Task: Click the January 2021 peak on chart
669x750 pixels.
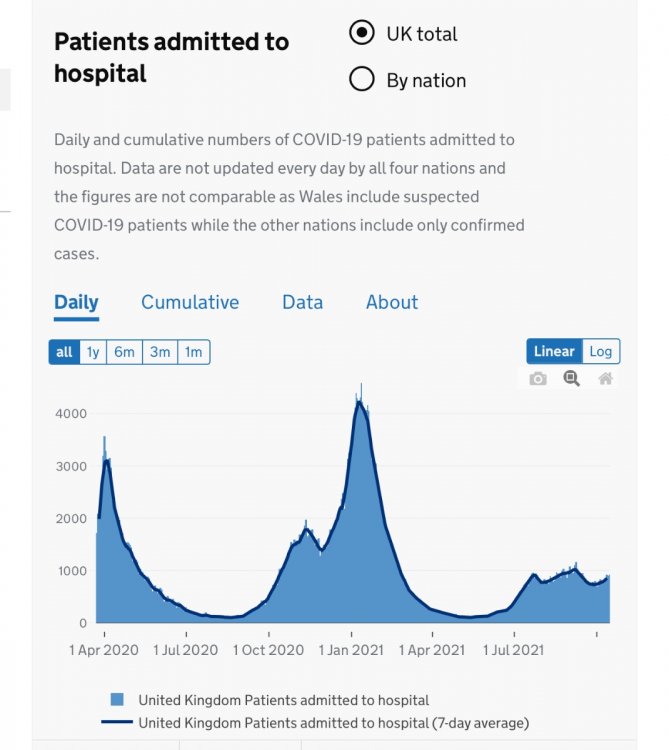Action: (x=361, y=399)
